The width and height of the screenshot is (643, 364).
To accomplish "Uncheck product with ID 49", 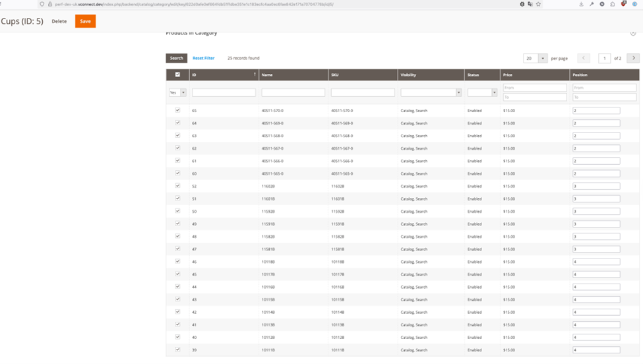I will [x=177, y=224].
